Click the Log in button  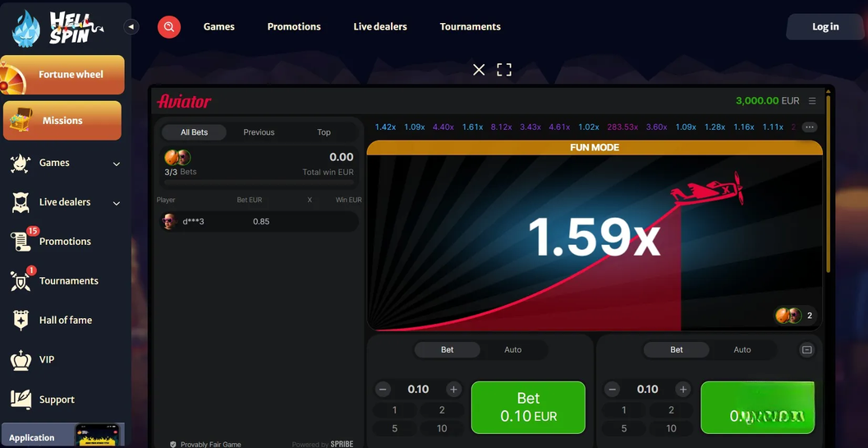point(825,26)
